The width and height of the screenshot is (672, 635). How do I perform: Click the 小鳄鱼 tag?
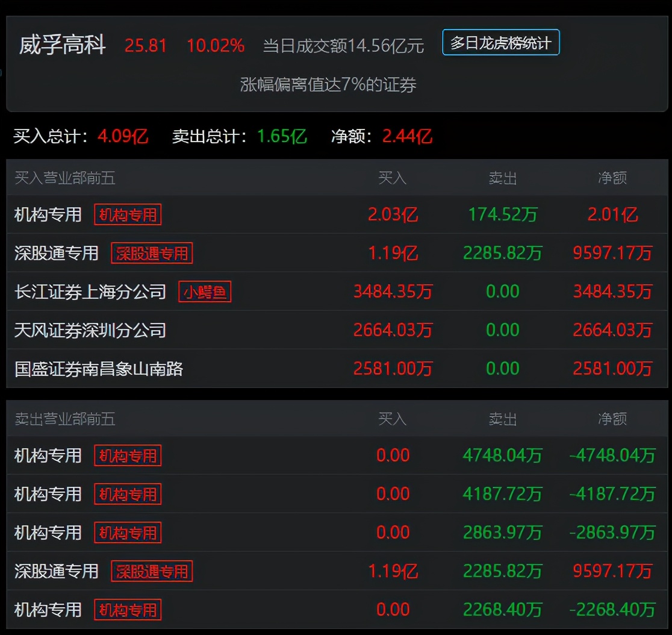click(x=205, y=292)
